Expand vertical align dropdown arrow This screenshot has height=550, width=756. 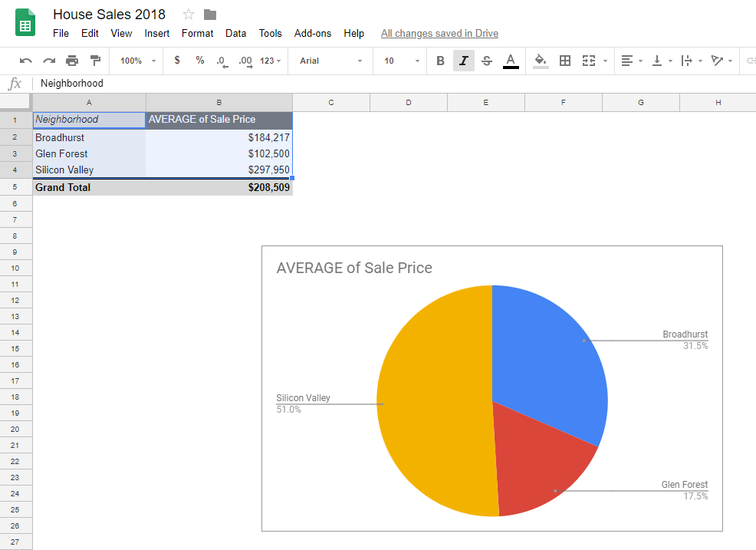click(x=670, y=61)
